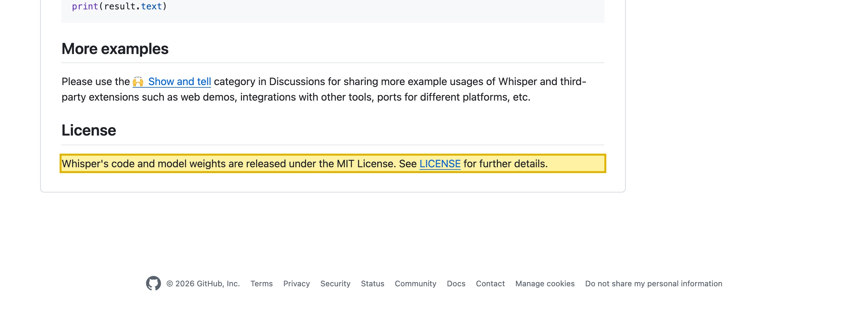Select the Contact footer link

[490, 284]
